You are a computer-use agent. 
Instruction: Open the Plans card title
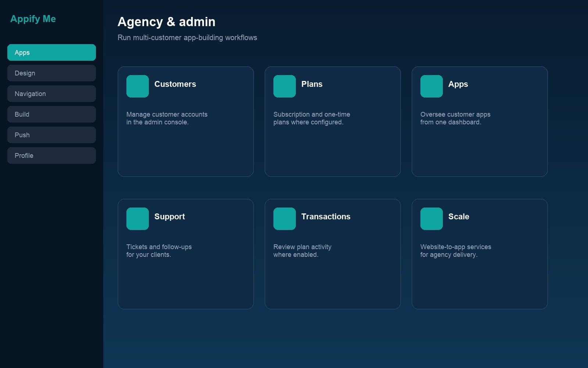(x=312, y=84)
